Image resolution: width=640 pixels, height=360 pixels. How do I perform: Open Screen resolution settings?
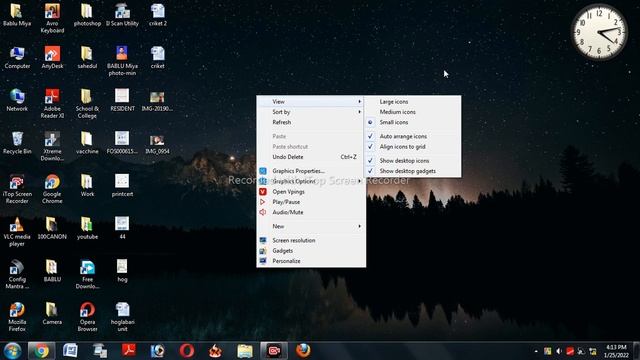tap(311, 240)
